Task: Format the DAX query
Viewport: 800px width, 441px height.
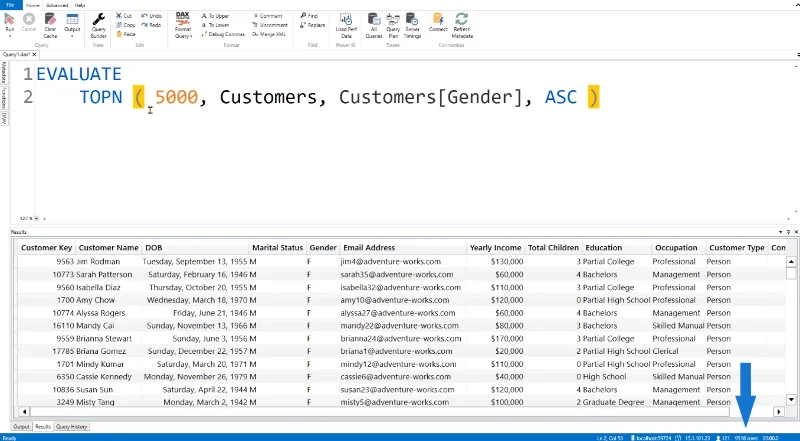Action: [183, 26]
